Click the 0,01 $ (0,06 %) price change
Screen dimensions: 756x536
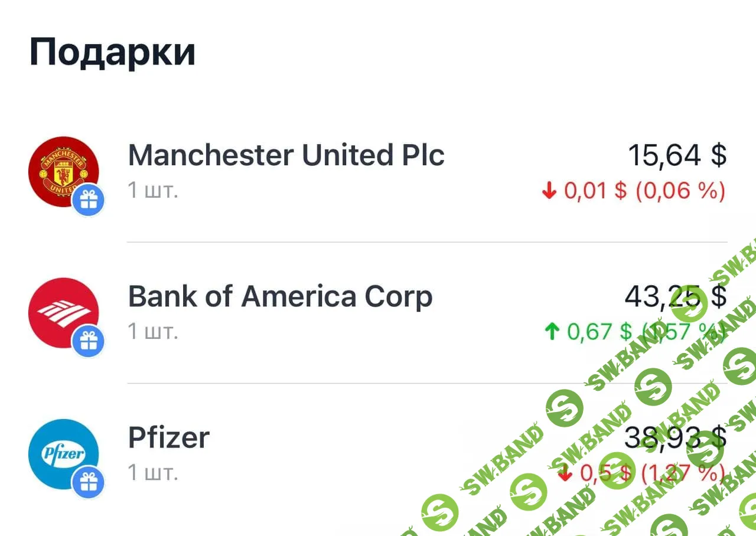point(644,191)
